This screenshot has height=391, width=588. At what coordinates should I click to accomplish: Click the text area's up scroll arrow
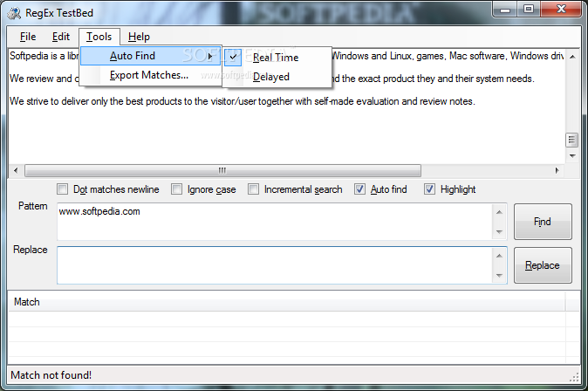click(572, 57)
